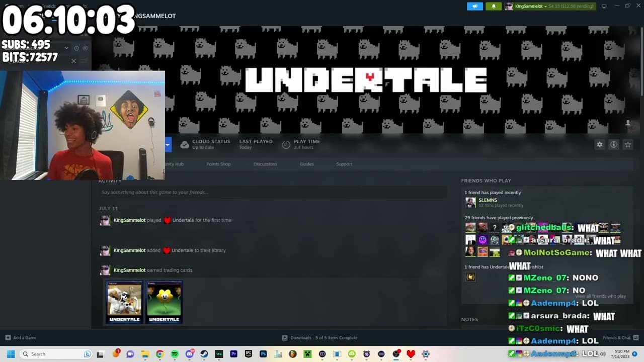Open the Windows Start button
Screen dimensions: 644x362
click(x=11, y=354)
